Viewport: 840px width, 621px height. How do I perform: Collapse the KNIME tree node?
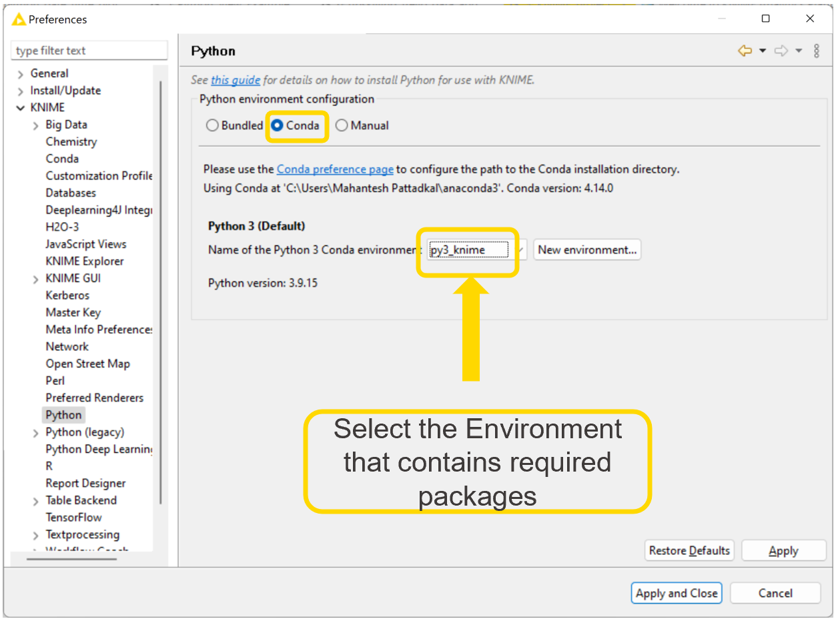pos(21,108)
